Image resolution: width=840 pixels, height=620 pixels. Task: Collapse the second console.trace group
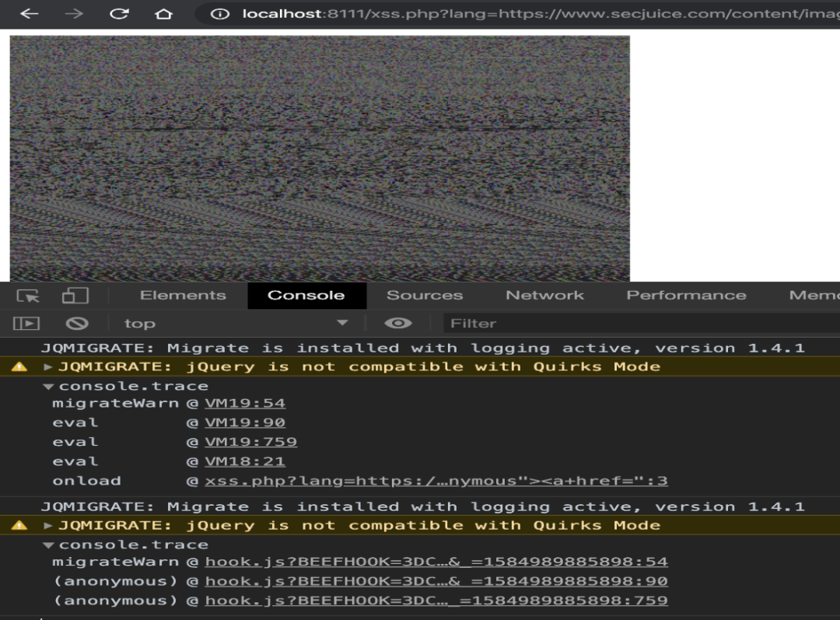(48, 545)
